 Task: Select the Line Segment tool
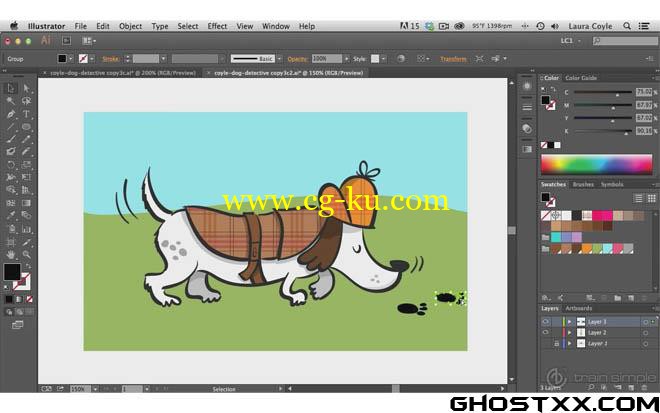coord(11,127)
